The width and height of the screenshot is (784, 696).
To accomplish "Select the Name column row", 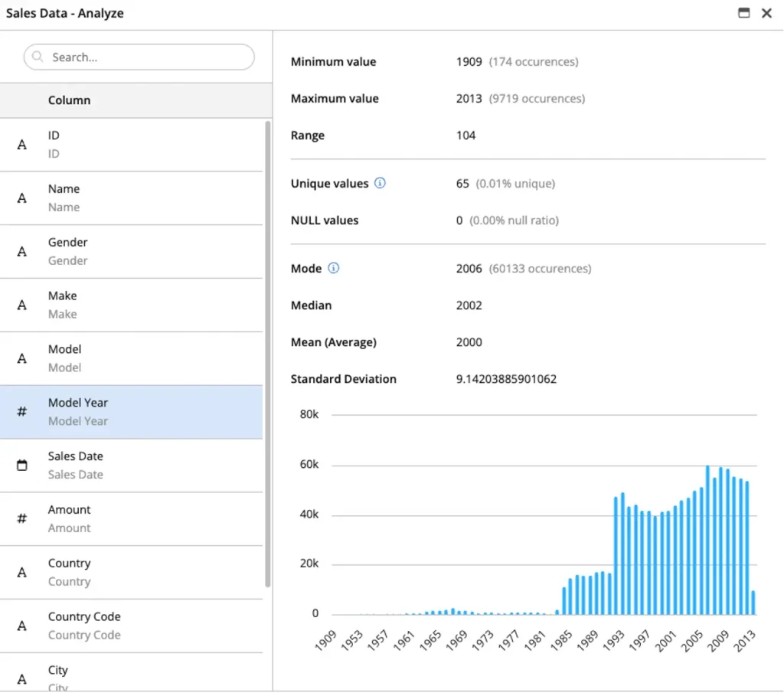I will click(132, 198).
